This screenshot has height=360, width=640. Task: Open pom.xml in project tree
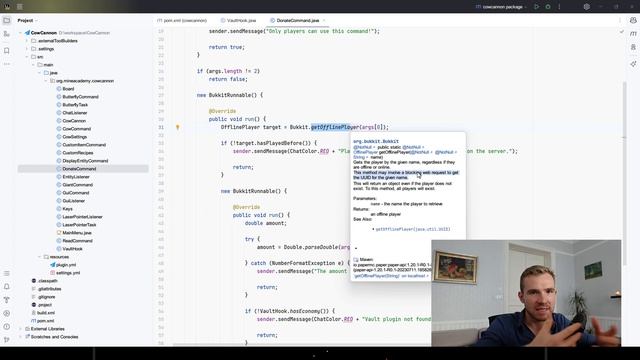click(45, 321)
